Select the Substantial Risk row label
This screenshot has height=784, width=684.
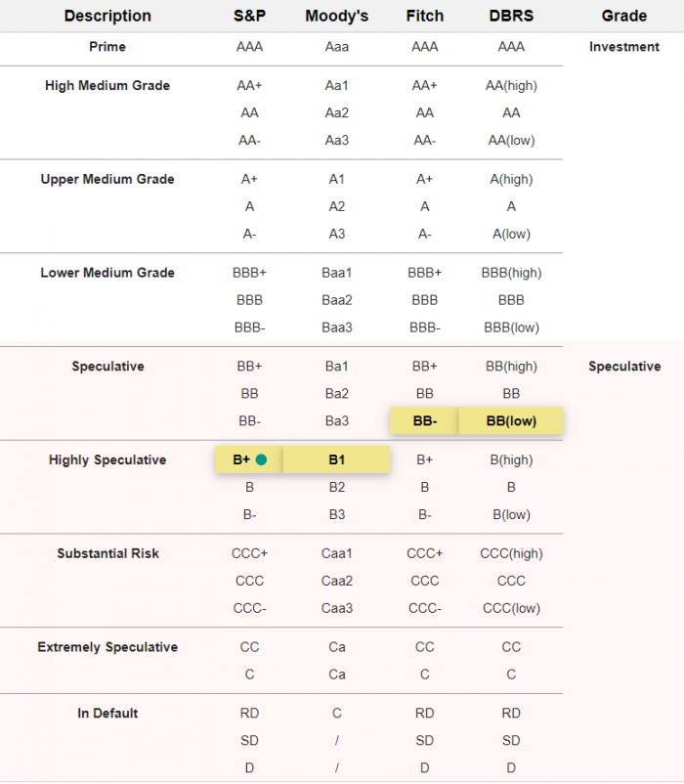[107, 553]
